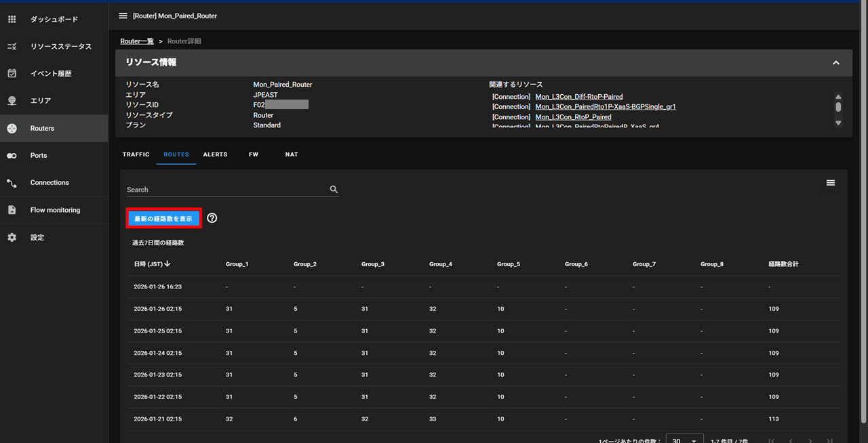The height and width of the screenshot is (443, 868).
Task: Open the rows per page dropdown
Action: click(x=684, y=440)
